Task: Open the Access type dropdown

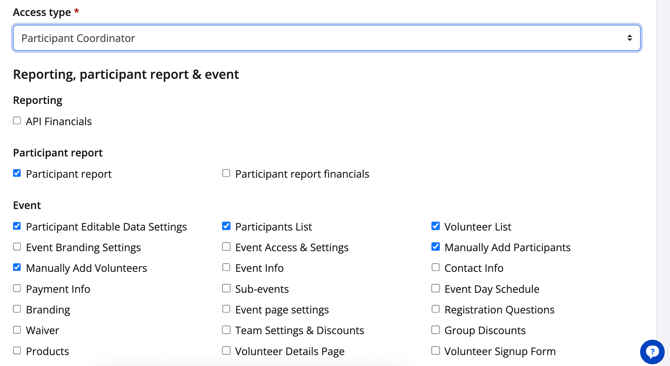Action: 326,38
